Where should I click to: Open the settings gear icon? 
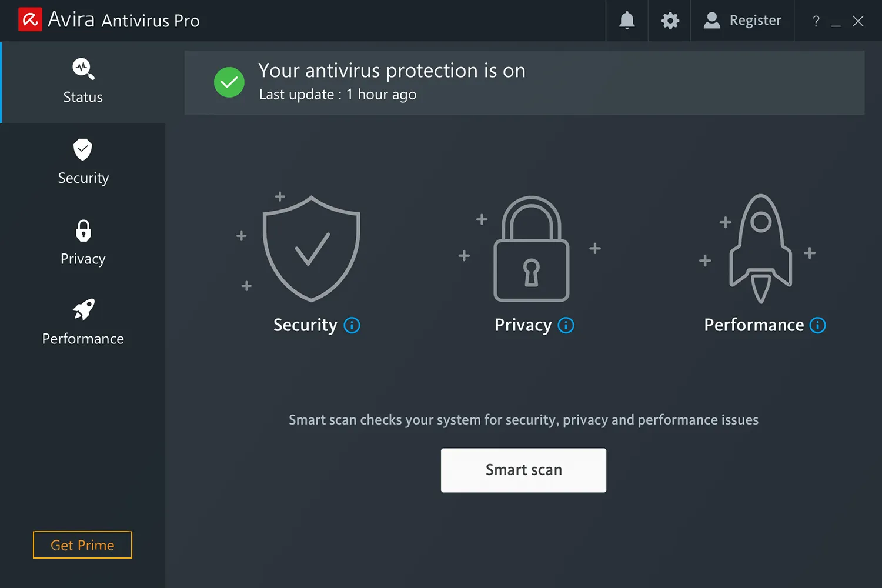(669, 20)
